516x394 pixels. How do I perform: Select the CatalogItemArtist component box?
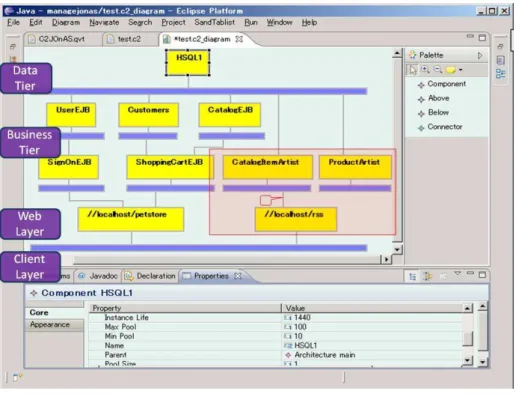tap(268, 167)
